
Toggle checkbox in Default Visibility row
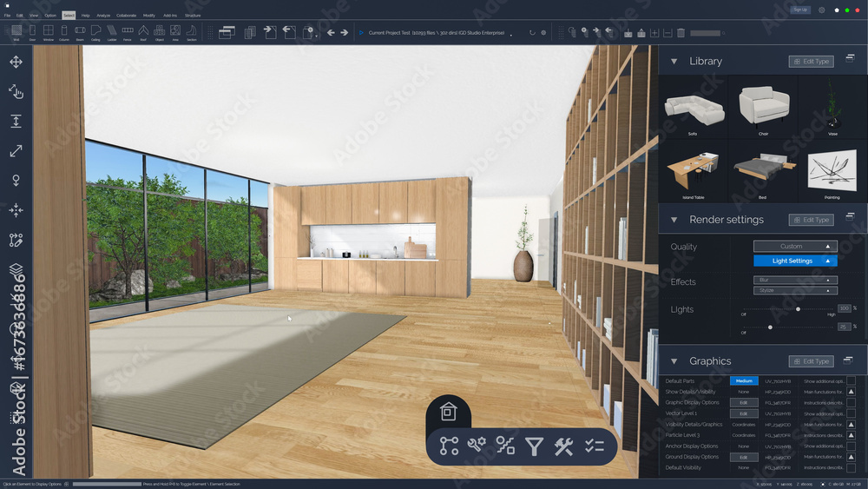pyautogui.click(x=851, y=468)
